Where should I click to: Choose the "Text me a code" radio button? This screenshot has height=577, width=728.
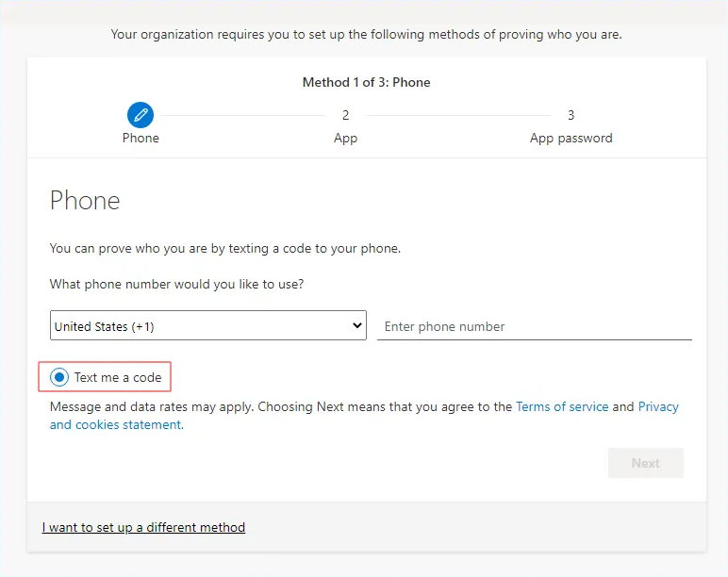coord(60,377)
